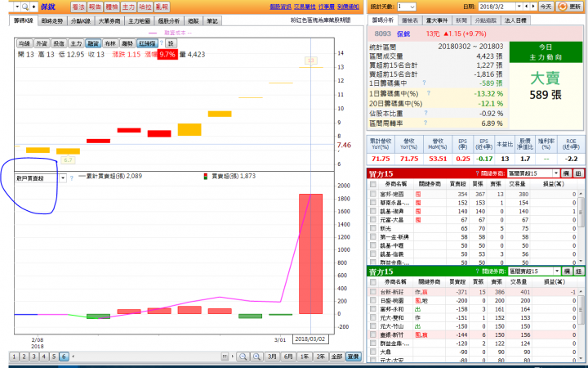Viewport: 588px width, 368px height.
Task: Switch to the 籌檢表 tab
Action: [x=409, y=20]
